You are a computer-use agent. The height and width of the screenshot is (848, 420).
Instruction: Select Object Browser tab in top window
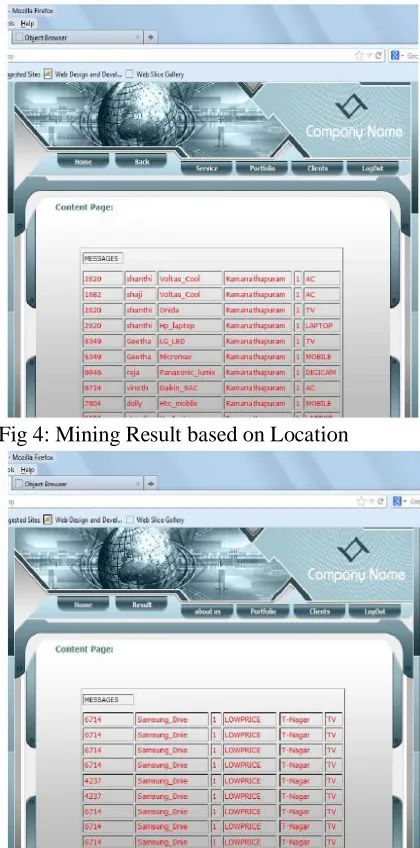(77, 37)
